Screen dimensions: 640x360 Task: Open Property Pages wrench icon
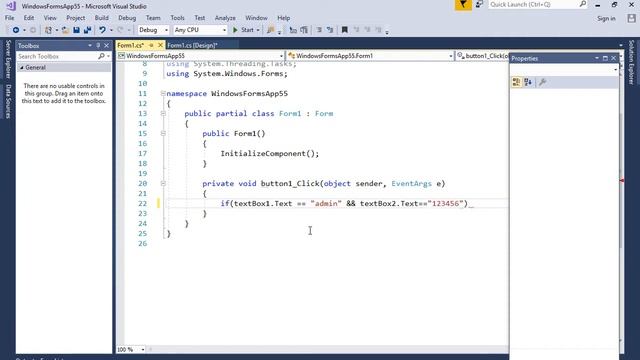pos(542,82)
